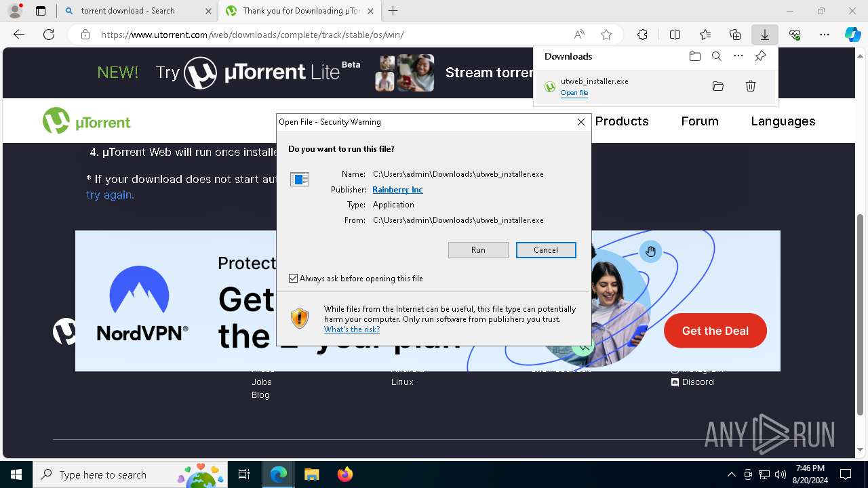The width and height of the screenshot is (868, 488).
Task: Open Split screen icon in toolbar
Action: click(x=675, y=35)
